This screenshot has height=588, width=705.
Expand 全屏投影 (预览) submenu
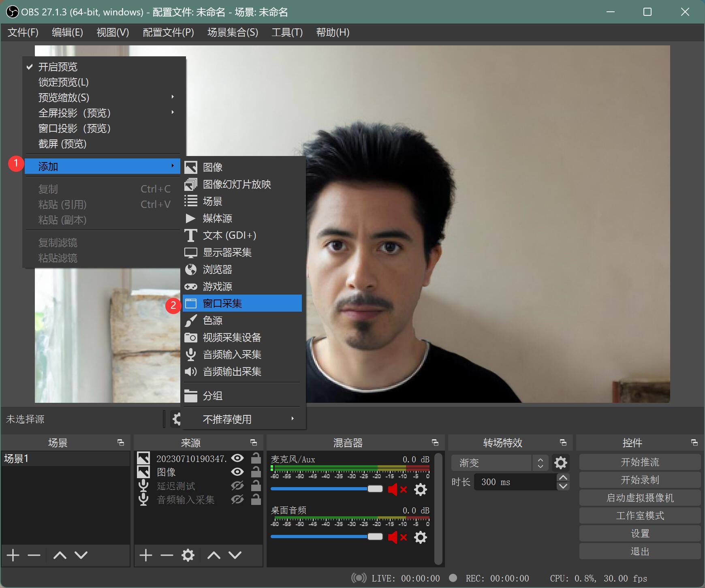click(x=103, y=113)
